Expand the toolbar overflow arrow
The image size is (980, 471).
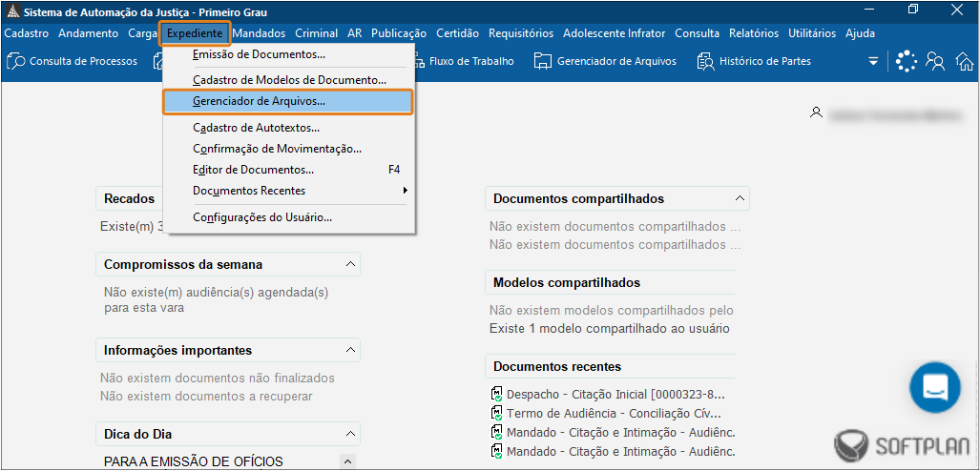(x=873, y=61)
